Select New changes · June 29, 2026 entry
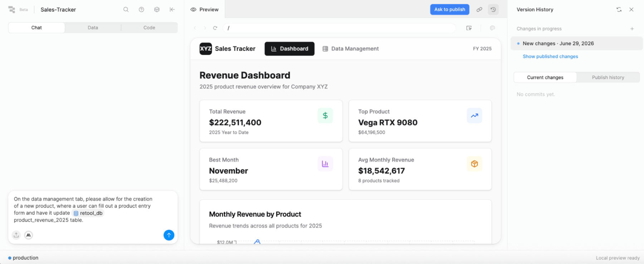The width and height of the screenshot is (644, 264). click(576, 44)
